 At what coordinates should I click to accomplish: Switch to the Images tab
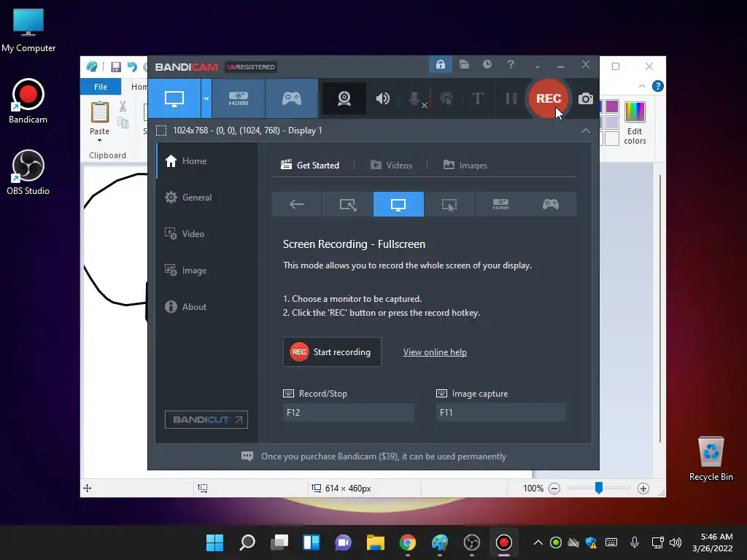pos(465,166)
